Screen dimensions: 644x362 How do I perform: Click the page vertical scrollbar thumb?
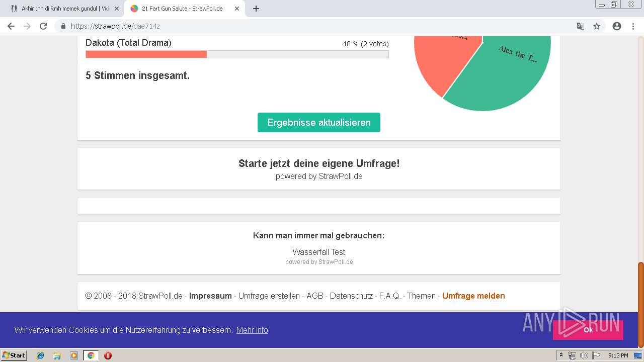[x=640, y=305]
